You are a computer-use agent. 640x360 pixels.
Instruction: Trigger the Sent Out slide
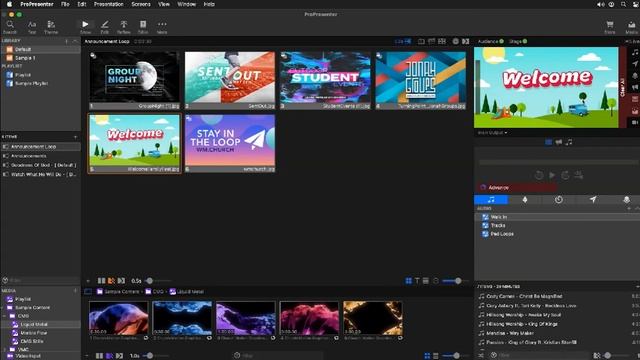point(230,80)
